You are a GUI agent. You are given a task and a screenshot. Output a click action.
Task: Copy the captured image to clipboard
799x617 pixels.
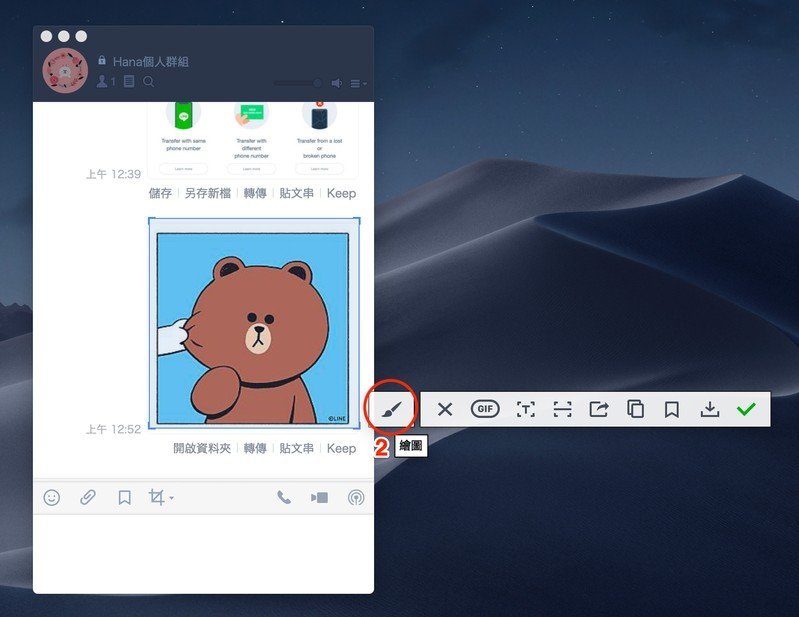[x=635, y=409]
